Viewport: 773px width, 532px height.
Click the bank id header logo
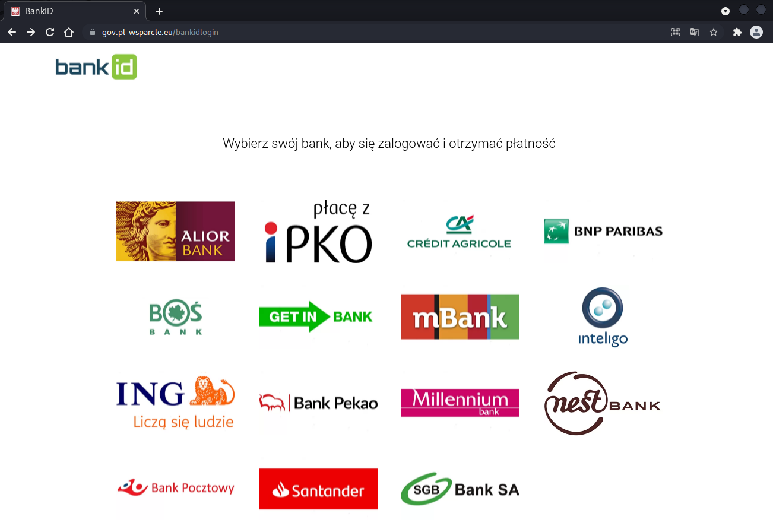coord(96,66)
